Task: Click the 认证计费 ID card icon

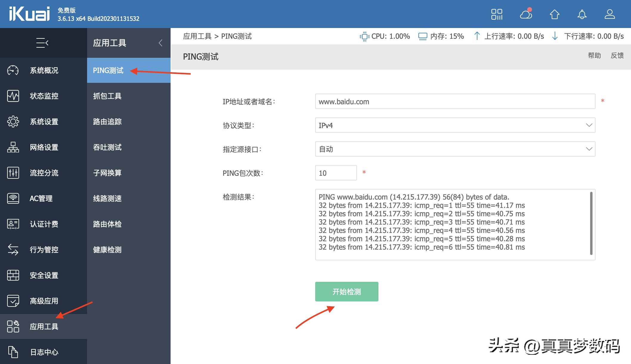Action: point(13,224)
